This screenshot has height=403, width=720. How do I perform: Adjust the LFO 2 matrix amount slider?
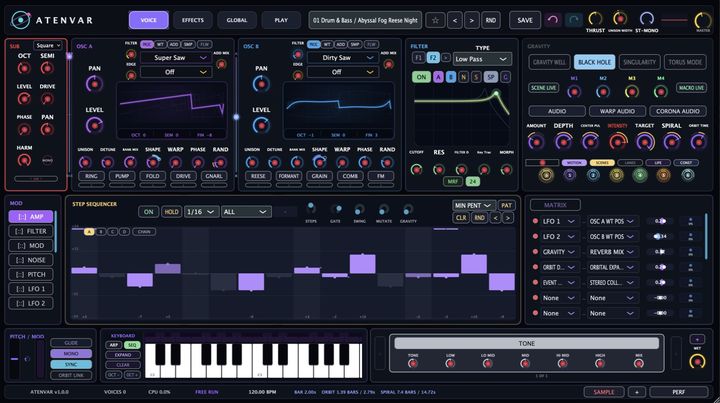click(x=660, y=236)
